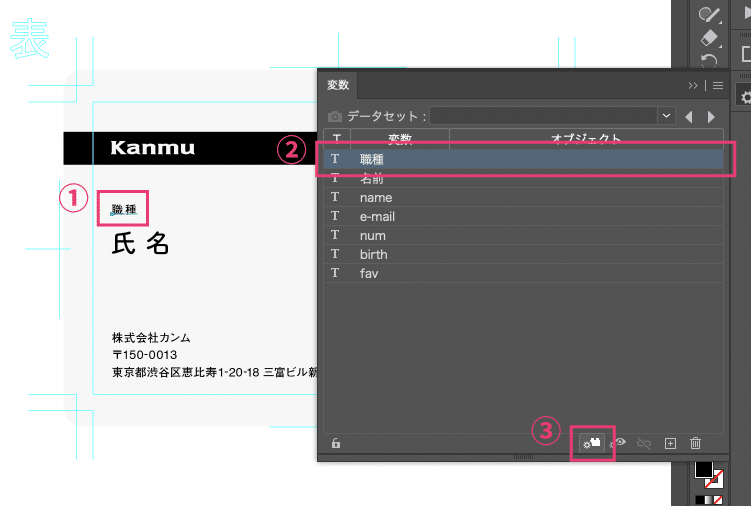
Task: Click the small None mode button
Action: coord(718,501)
